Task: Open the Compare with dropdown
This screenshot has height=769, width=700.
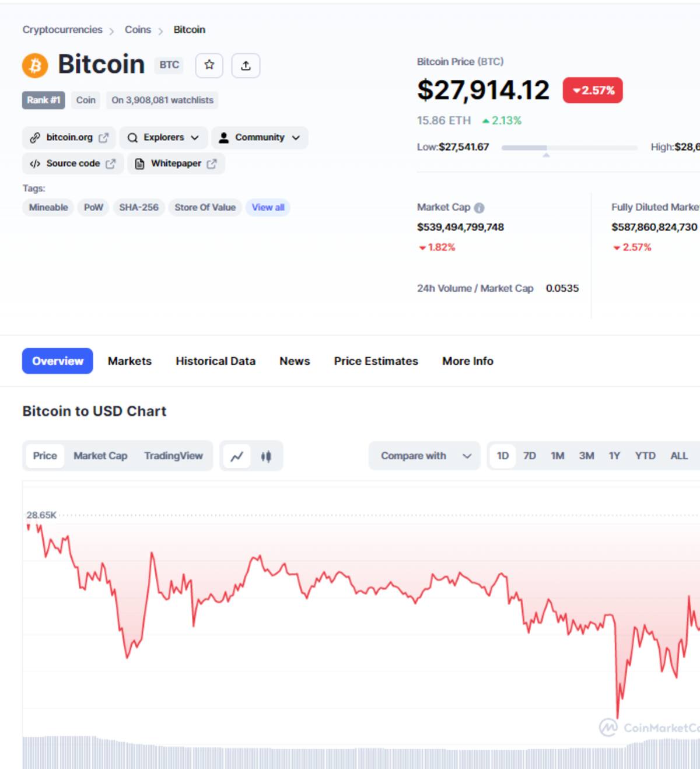Action: [x=424, y=456]
